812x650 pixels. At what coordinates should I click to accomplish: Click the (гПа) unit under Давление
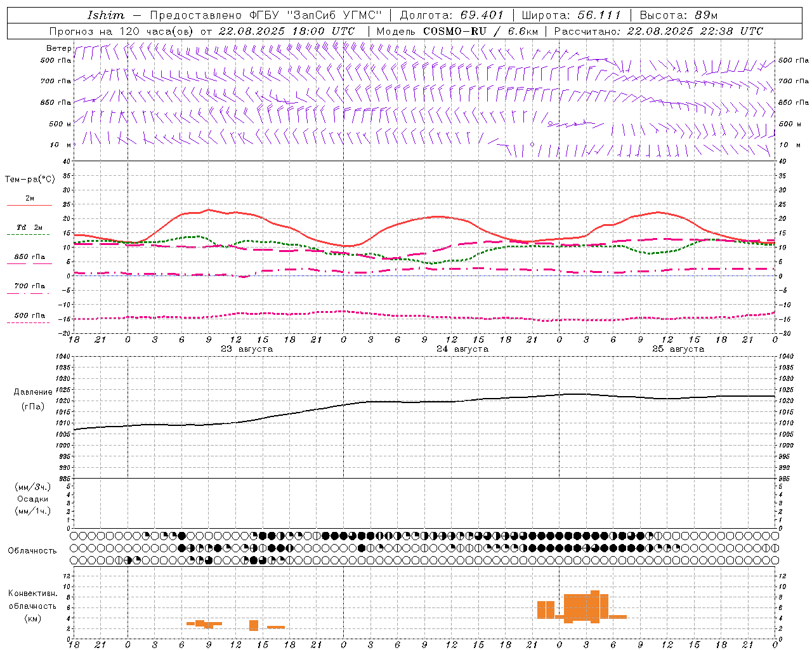click(x=33, y=407)
